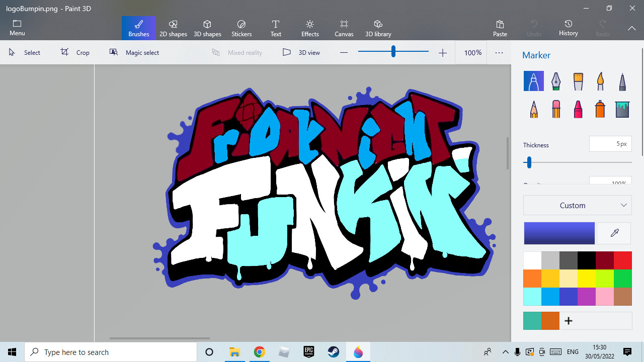Pick the teal custom color swatch
The width and height of the screenshot is (644, 362).
click(533, 321)
